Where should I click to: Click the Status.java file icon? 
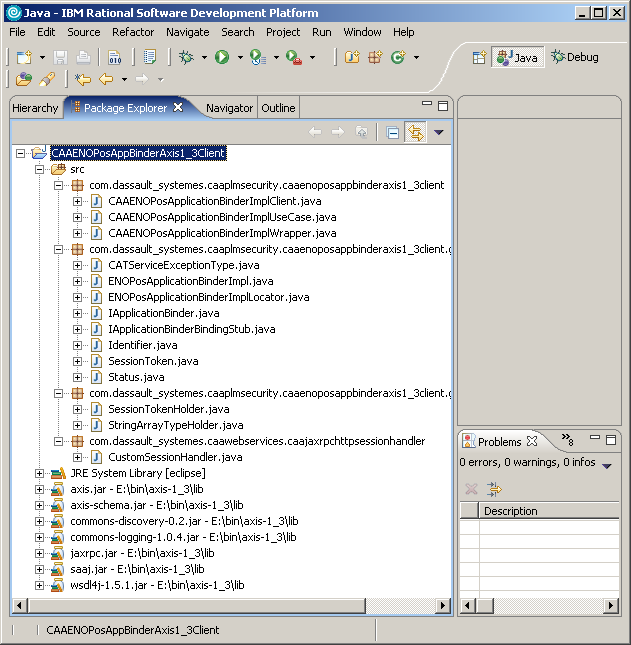pos(96,377)
